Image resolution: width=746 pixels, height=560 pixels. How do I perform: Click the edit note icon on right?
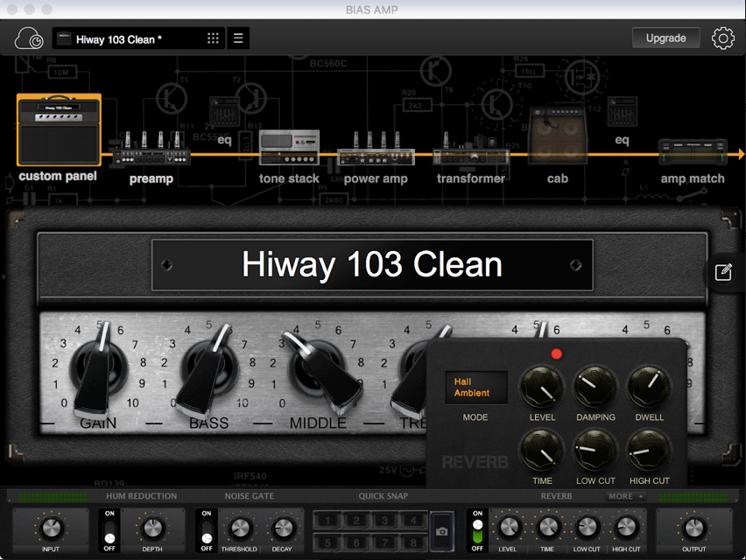(x=723, y=273)
